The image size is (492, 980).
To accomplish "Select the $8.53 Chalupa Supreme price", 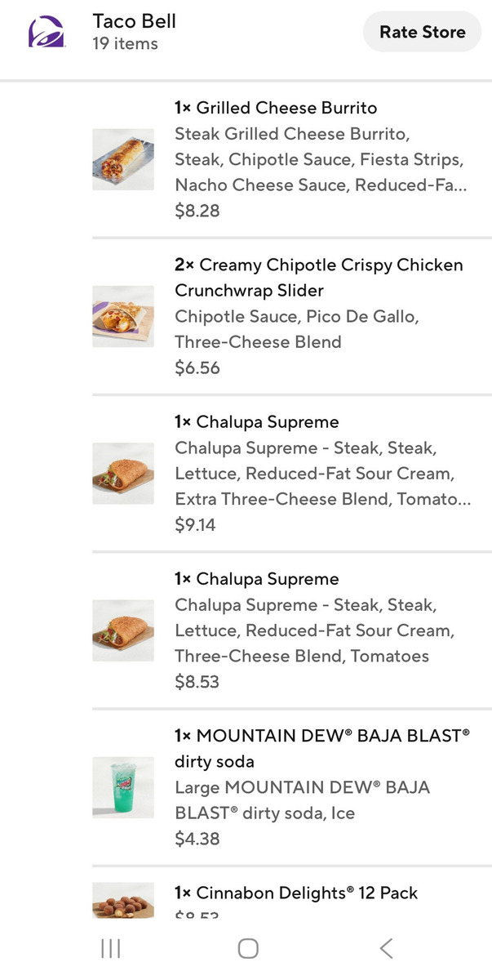I will coord(197,682).
